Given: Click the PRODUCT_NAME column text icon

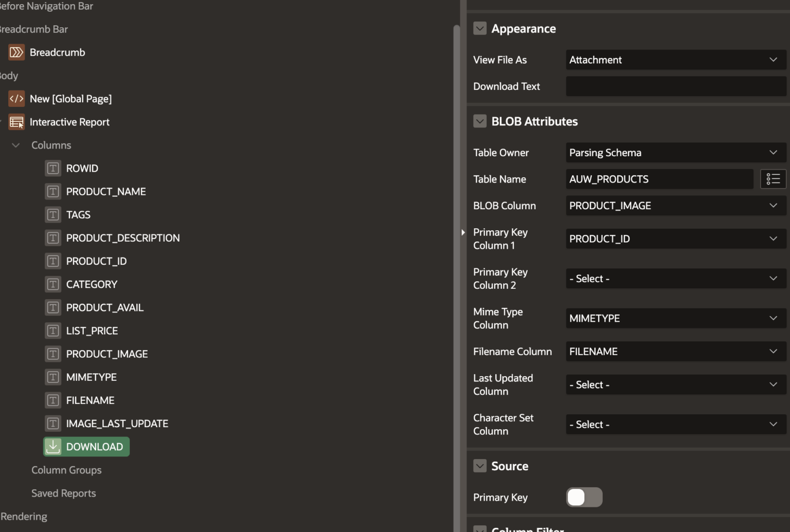Looking at the screenshot, I should (x=52, y=191).
